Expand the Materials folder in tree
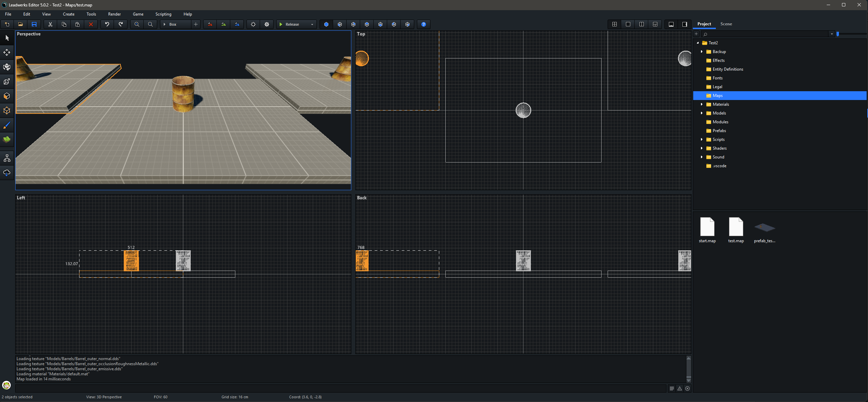 pyautogui.click(x=702, y=104)
